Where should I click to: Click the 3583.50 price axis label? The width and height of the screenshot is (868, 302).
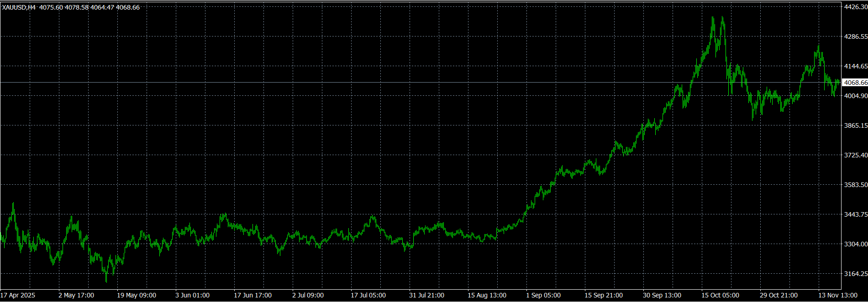[855, 185]
